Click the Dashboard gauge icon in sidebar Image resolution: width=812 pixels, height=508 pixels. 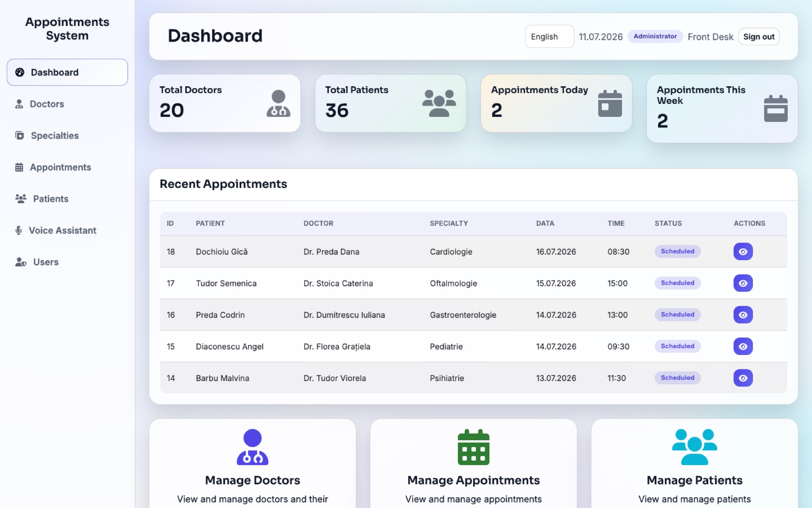tap(20, 72)
